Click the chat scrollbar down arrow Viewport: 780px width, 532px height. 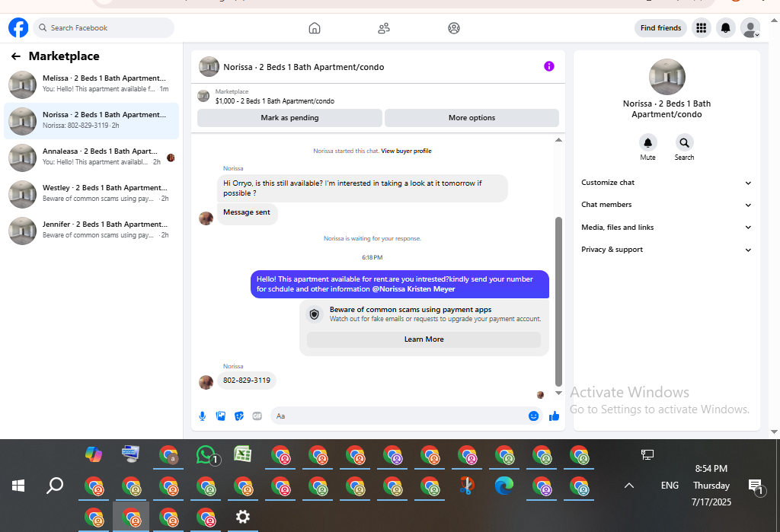coord(558,393)
